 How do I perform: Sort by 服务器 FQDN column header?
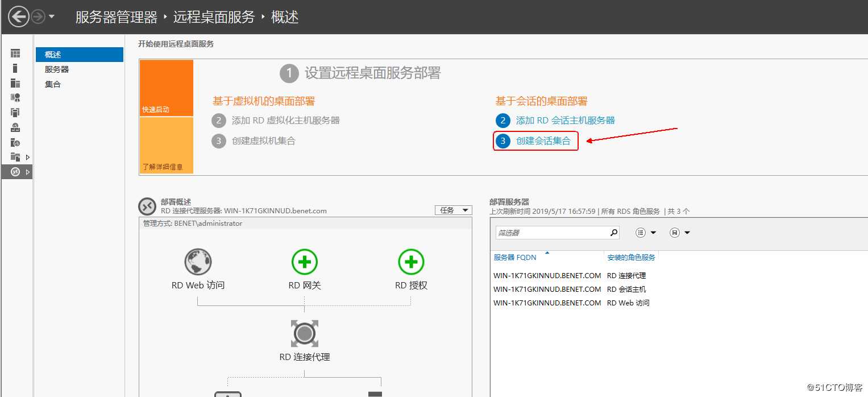pos(515,258)
